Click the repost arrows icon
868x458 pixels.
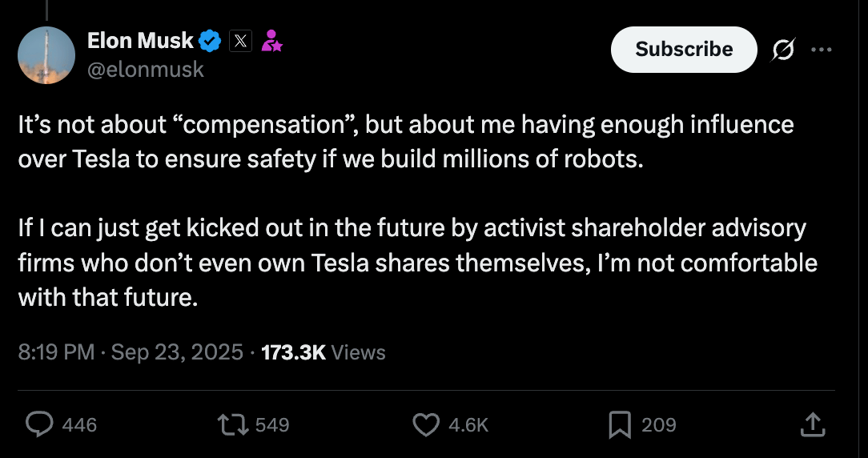click(x=235, y=424)
